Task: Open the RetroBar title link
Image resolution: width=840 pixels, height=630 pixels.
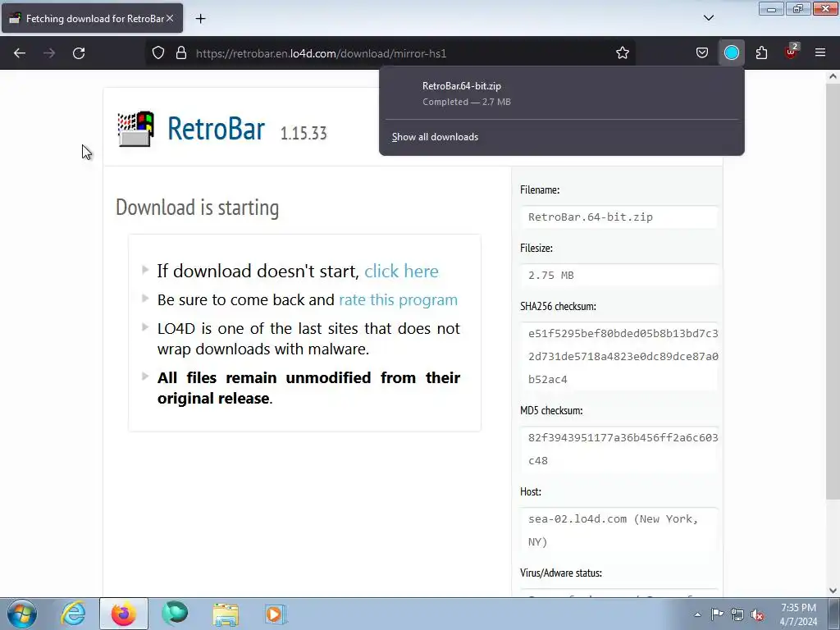Action: coord(216,129)
